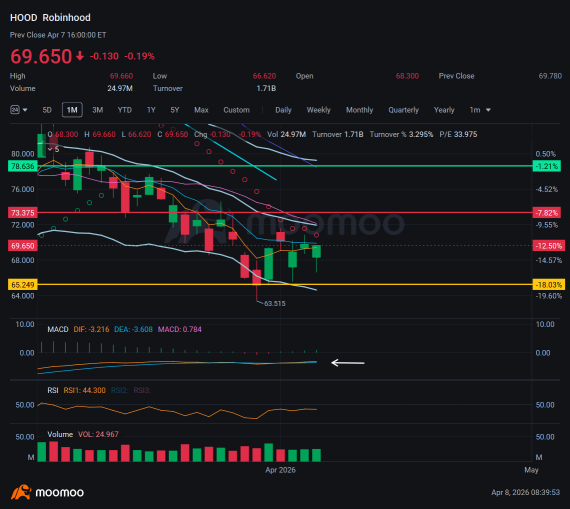This screenshot has height=509, width=570.
Task: Click the -12.50% percentage tag
Action: pos(549,246)
